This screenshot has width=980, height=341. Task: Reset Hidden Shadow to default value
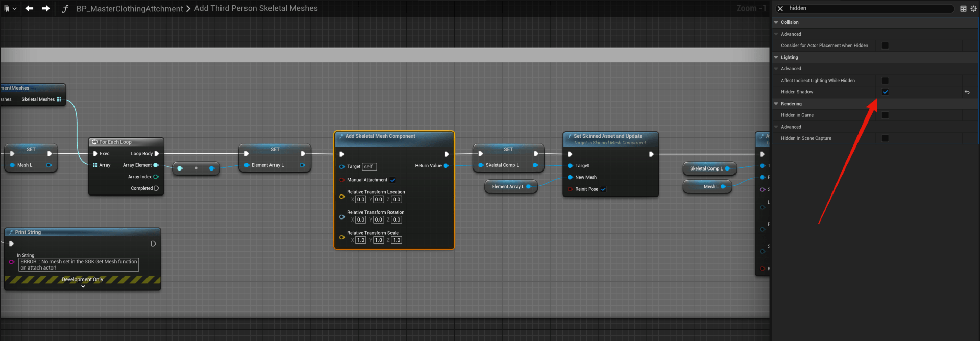(967, 92)
